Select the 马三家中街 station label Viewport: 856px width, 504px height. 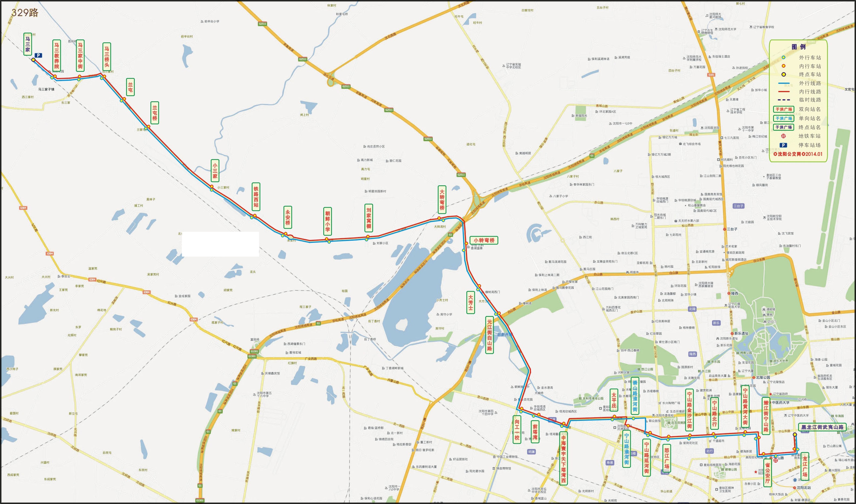tap(80, 55)
